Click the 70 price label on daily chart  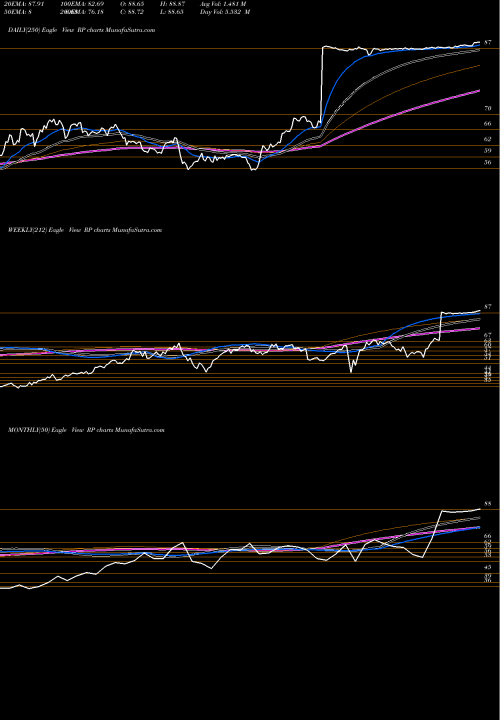point(488,108)
